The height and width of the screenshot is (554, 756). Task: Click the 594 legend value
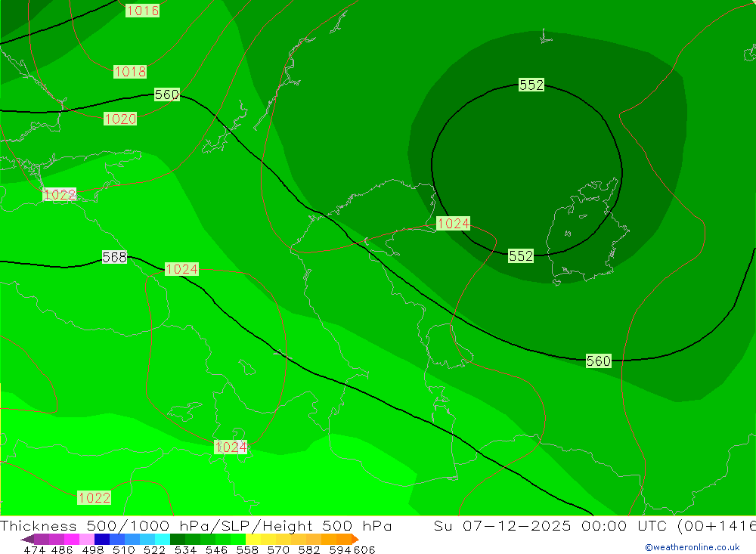[x=340, y=549]
